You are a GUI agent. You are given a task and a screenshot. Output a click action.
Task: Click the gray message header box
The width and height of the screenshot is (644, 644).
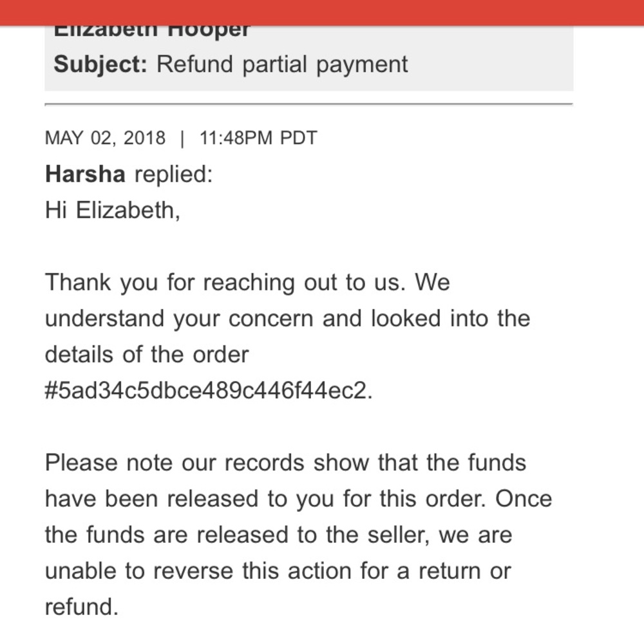click(309, 58)
